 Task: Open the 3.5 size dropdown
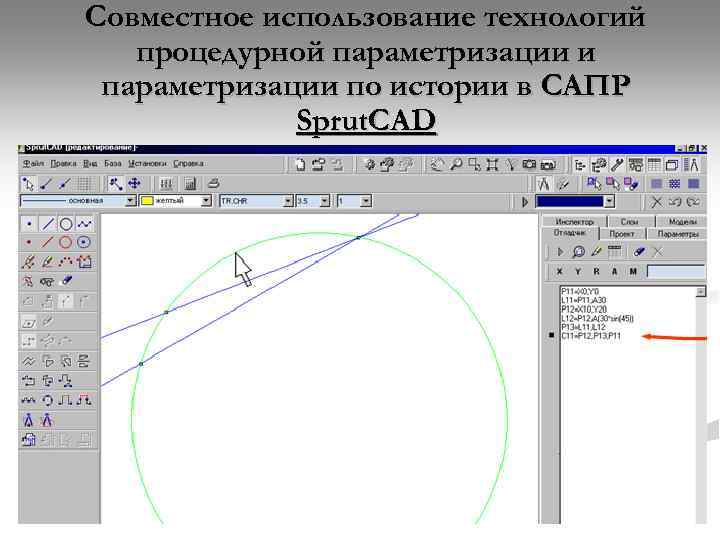tap(325, 201)
